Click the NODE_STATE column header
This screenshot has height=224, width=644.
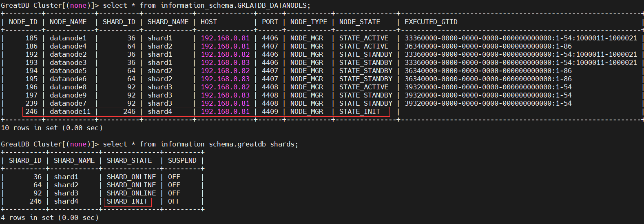pos(360,22)
